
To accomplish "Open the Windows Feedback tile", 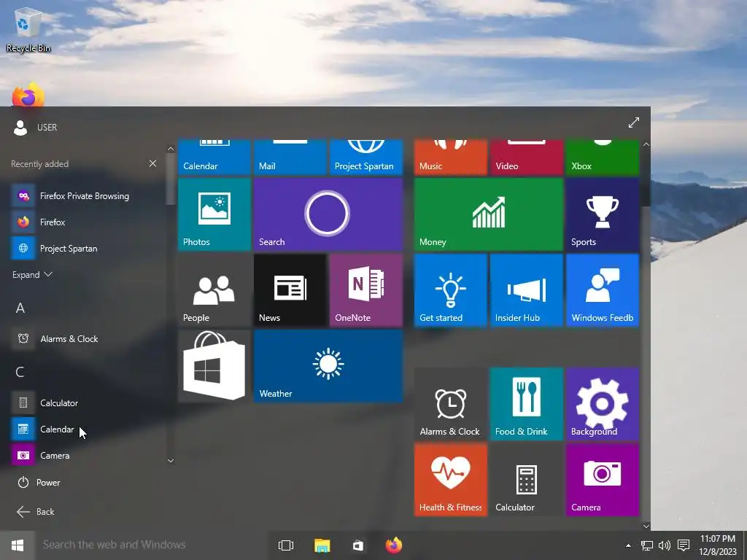I will [602, 290].
